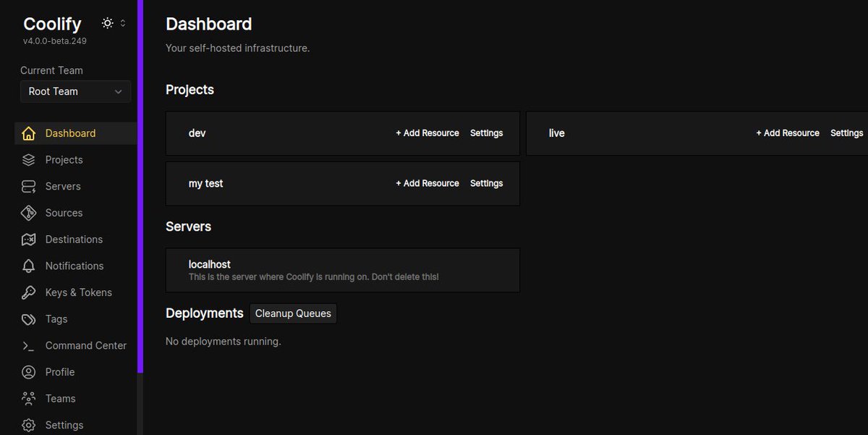868x435 pixels.
Task: Click the Destinations map icon
Action: point(28,240)
